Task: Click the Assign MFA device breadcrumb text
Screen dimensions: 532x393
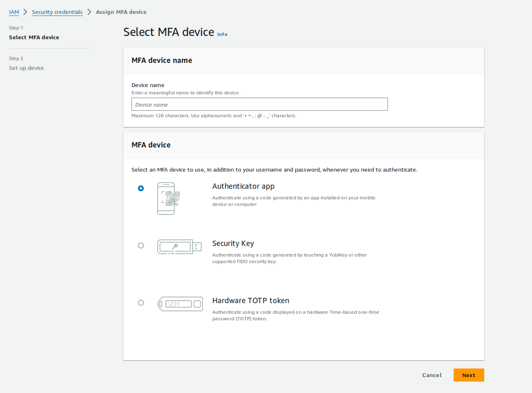Action: (x=121, y=12)
